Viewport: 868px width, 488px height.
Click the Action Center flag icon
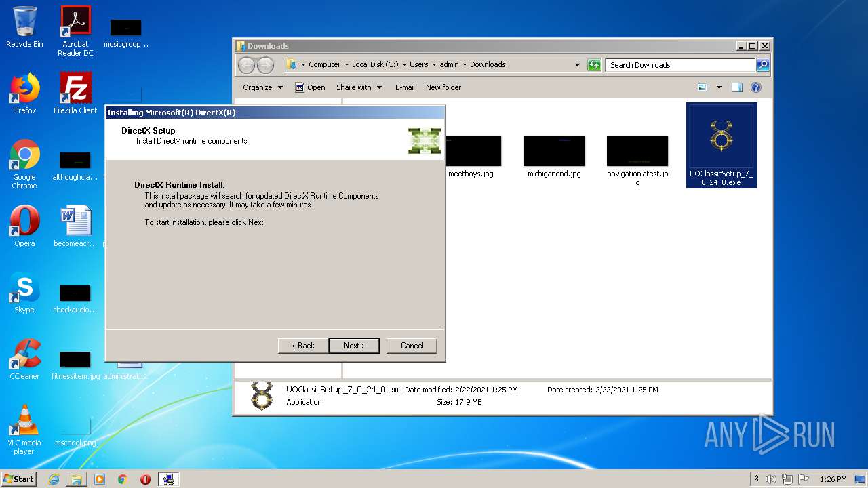click(804, 479)
